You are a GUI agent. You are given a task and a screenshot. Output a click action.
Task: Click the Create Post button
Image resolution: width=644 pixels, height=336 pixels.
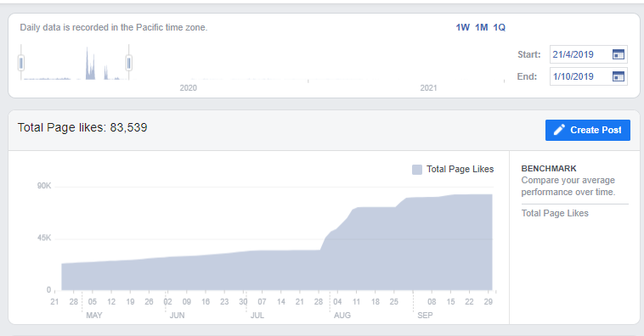pos(588,130)
